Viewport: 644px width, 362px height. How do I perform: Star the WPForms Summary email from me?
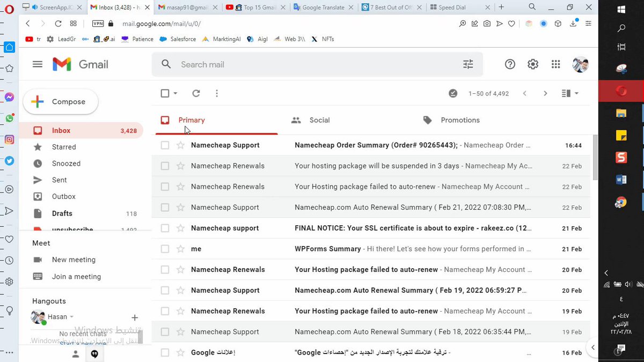(180, 249)
